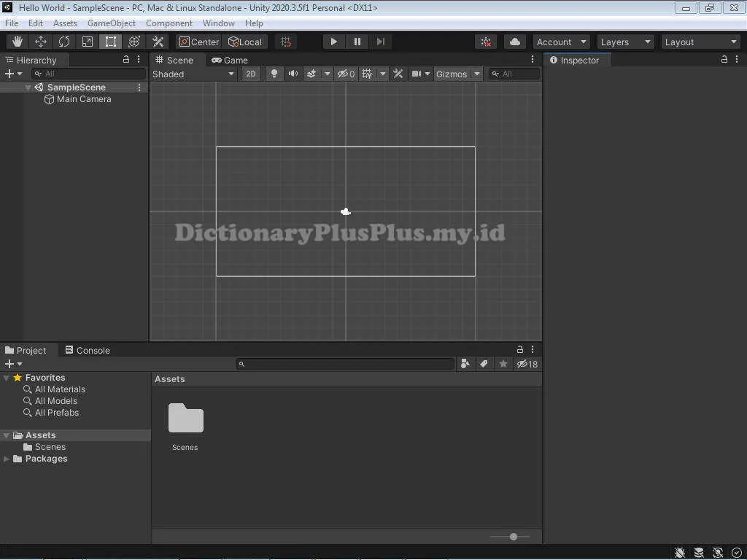The image size is (747, 560).
Task: Select the Scale tool
Action: [x=88, y=42]
